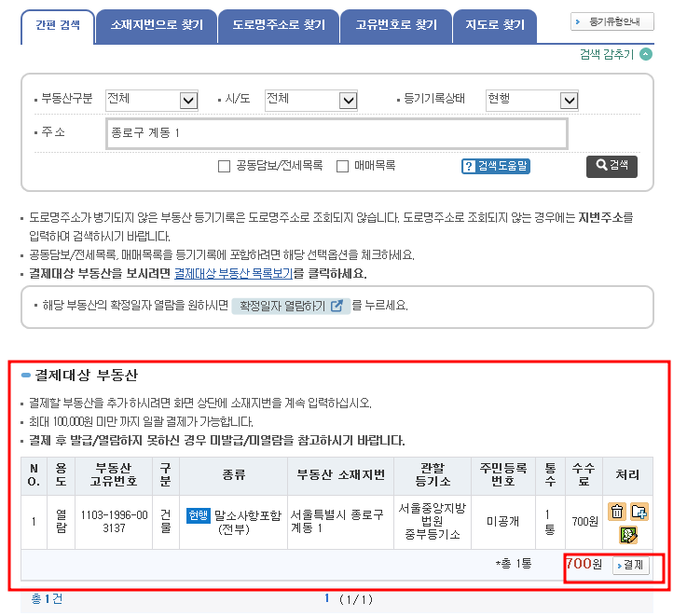687x616 pixels.
Task: Click the dark 검색 button
Action: (x=611, y=166)
